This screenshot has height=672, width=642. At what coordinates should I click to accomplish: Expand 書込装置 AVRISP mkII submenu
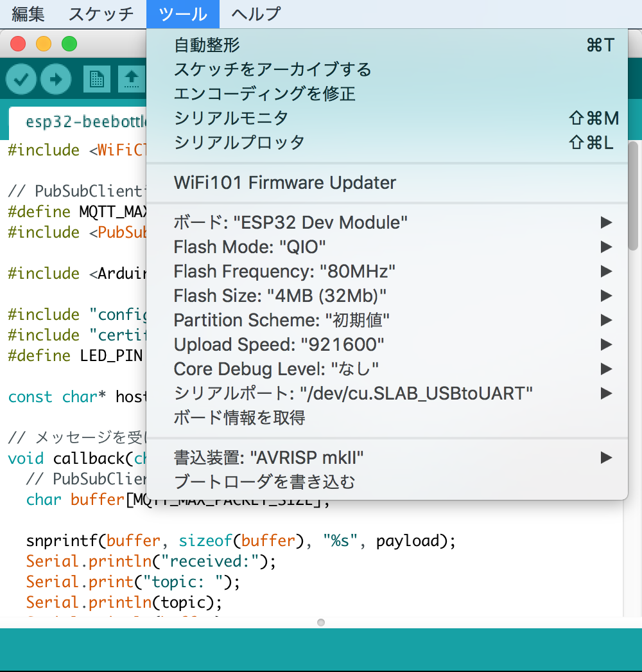387,457
